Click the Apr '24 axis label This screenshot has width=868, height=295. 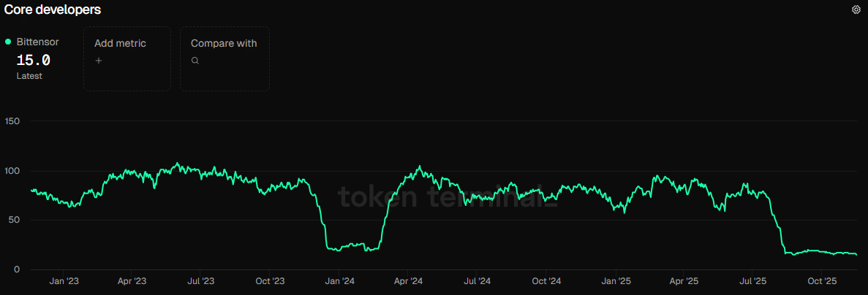coord(408,281)
